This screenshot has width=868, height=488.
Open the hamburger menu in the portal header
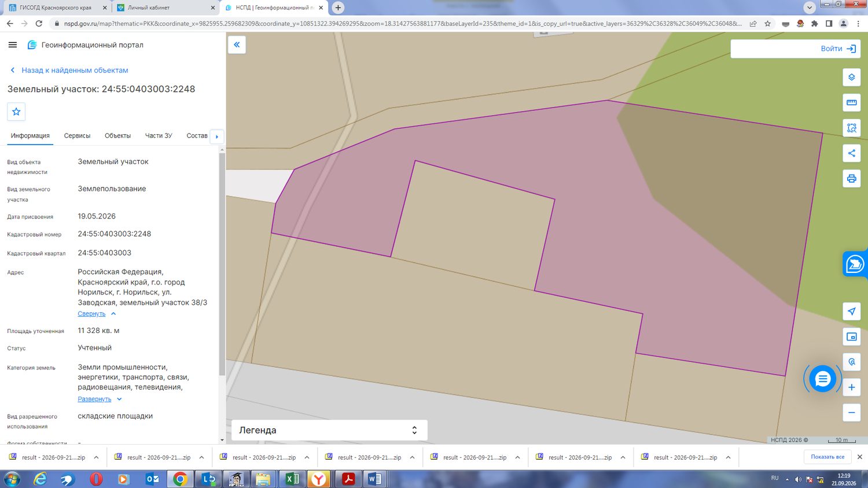click(13, 45)
